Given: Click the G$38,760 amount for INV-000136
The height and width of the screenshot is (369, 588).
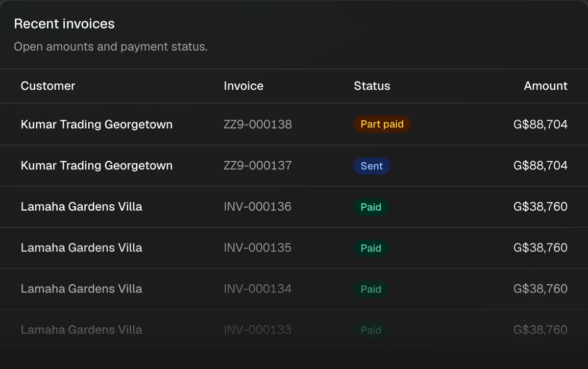Looking at the screenshot, I should tap(540, 207).
